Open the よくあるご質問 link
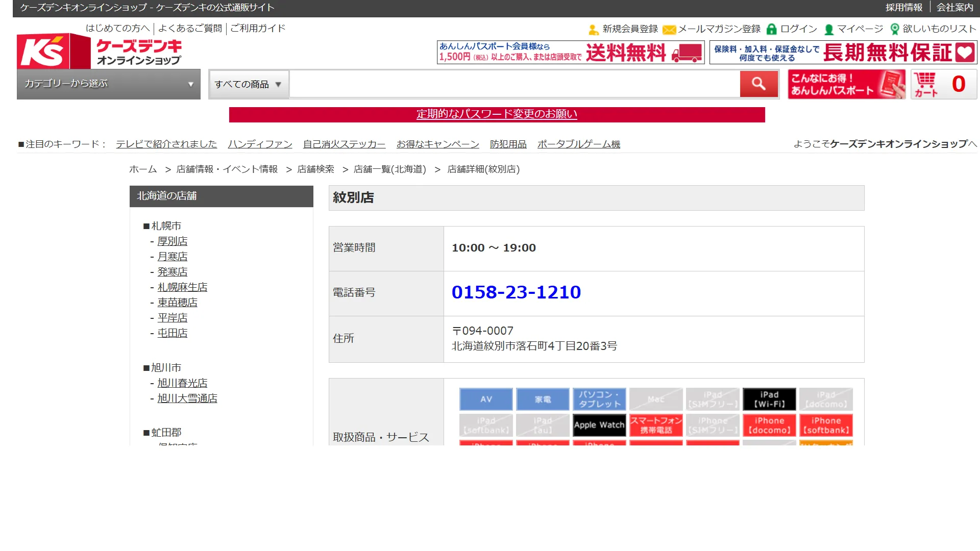This screenshot has width=980, height=551. coord(190,29)
